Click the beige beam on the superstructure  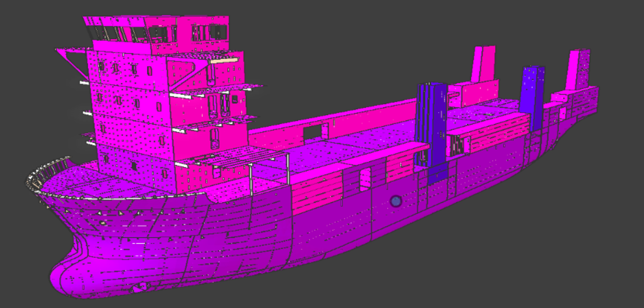(x=224, y=59)
